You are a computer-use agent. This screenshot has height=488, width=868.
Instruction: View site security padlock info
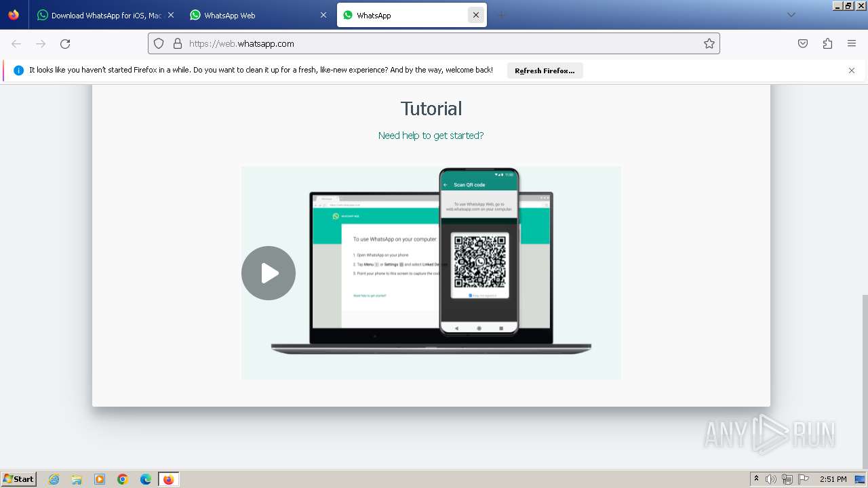[x=178, y=43]
